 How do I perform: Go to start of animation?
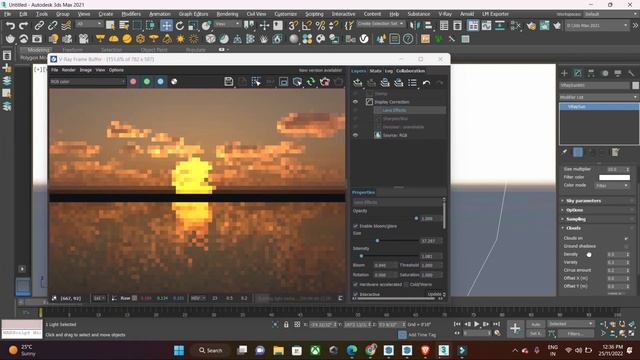[x=457, y=324]
